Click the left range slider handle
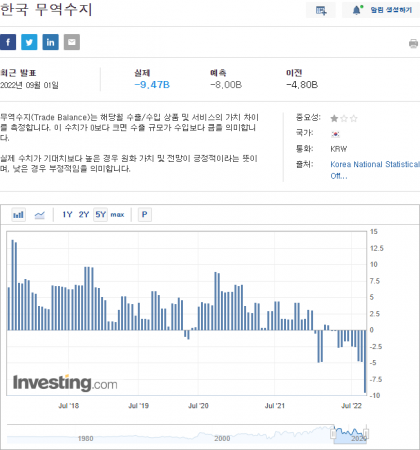420x450 pixels. tap(333, 434)
